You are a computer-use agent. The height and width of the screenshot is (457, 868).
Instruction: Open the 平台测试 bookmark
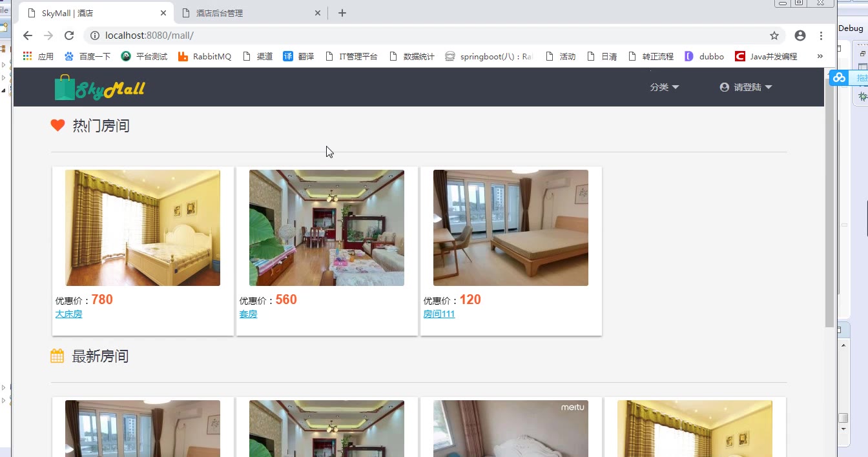[144, 56]
